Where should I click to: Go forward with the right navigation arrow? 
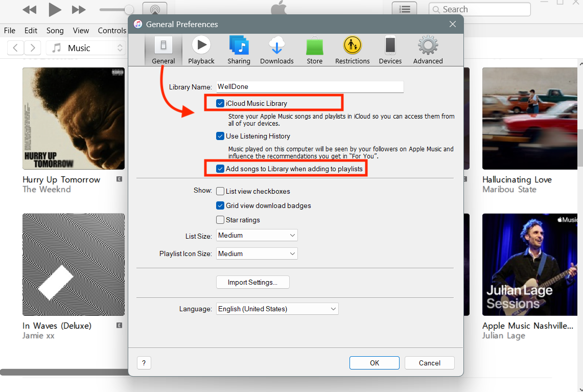point(32,48)
